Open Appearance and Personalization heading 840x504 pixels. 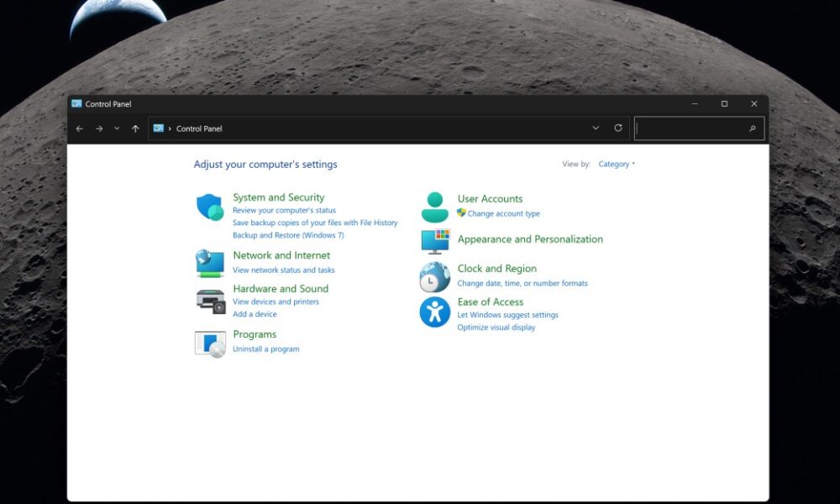530,239
